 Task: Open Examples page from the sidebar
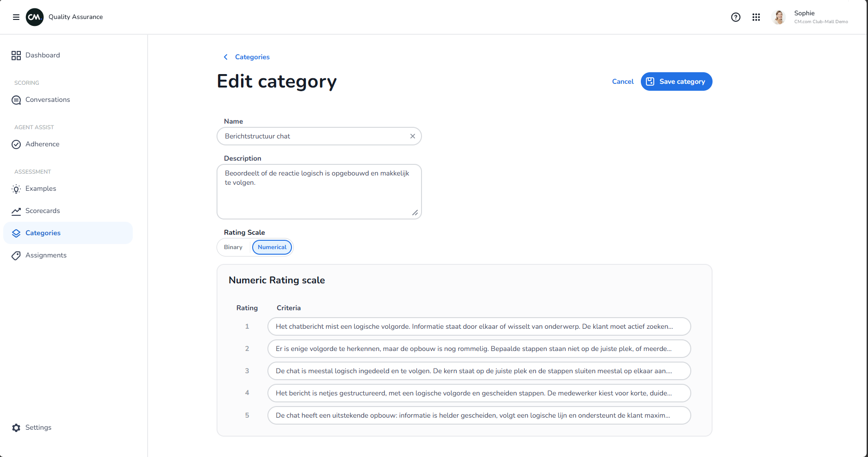[68, 188]
